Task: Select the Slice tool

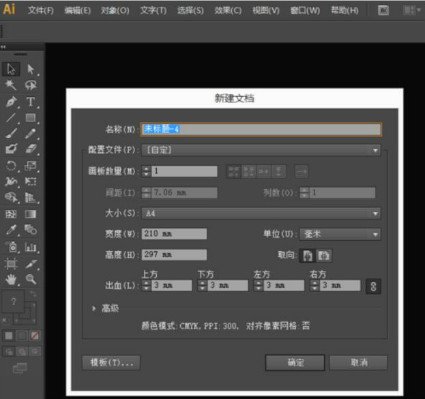Action: pos(30,264)
